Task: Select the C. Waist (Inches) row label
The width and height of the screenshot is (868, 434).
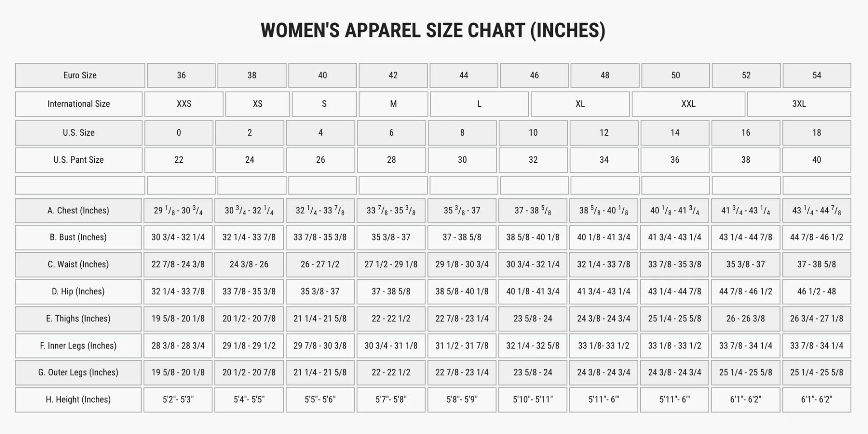Action: tap(78, 264)
